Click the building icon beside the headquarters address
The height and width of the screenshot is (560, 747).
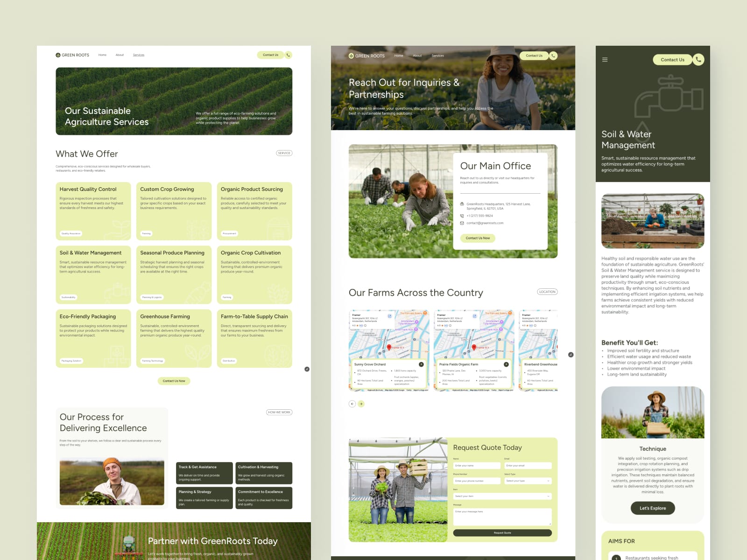462,204
